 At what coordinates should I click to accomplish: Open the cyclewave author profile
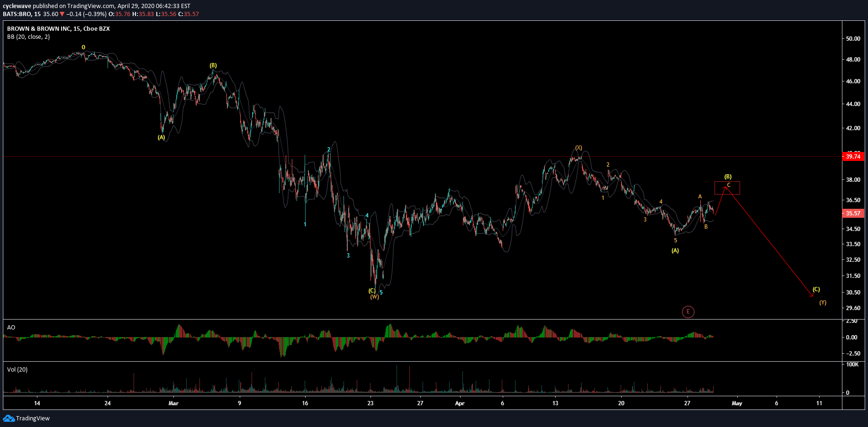17,6
